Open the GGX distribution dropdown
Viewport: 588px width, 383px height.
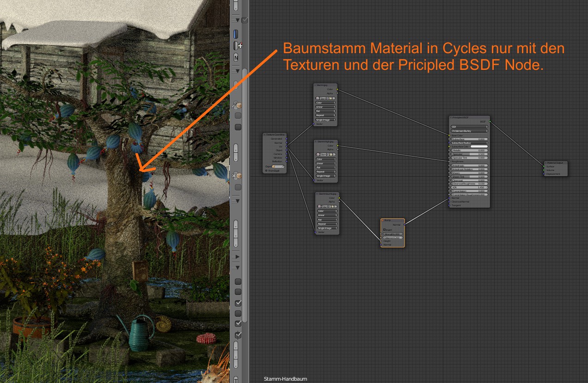point(469,127)
